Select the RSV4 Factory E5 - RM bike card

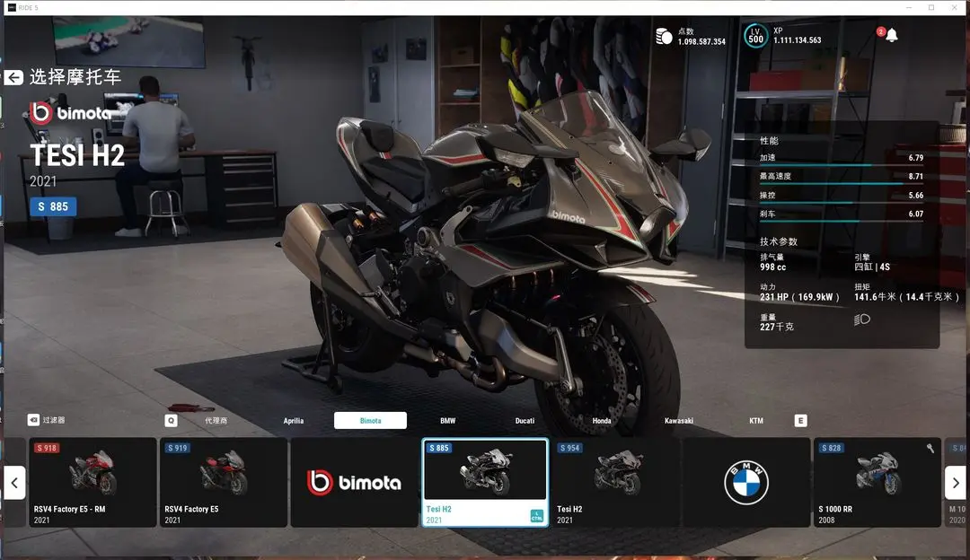pyautogui.click(x=93, y=483)
